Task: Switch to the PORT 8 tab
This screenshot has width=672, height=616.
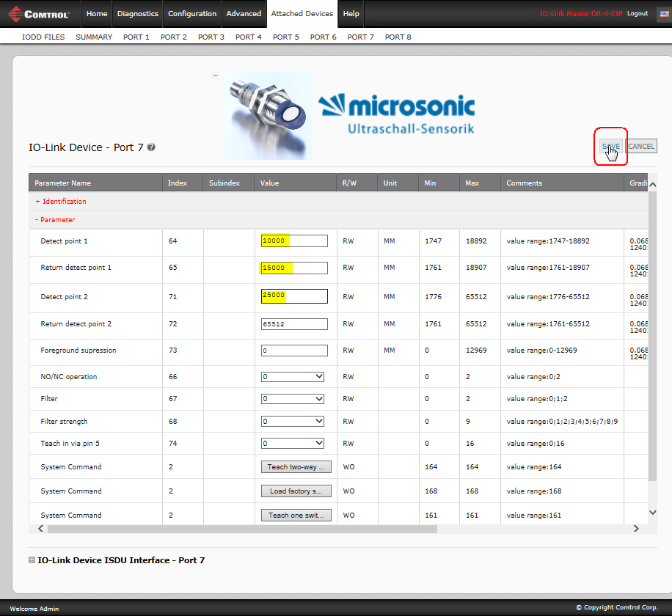Action: click(398, 37)
